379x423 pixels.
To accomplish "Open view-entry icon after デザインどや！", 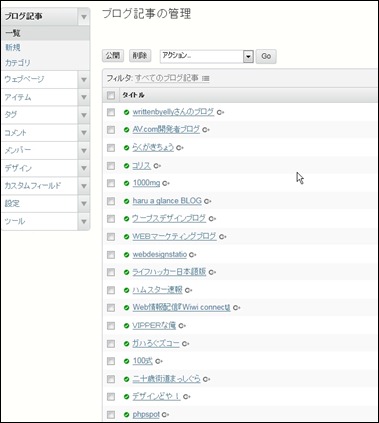I will pos(187,397).
